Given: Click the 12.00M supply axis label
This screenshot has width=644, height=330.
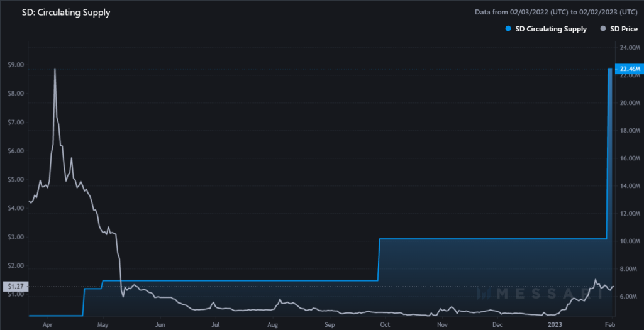Looking at the screenshot, I should coord(630,214).
